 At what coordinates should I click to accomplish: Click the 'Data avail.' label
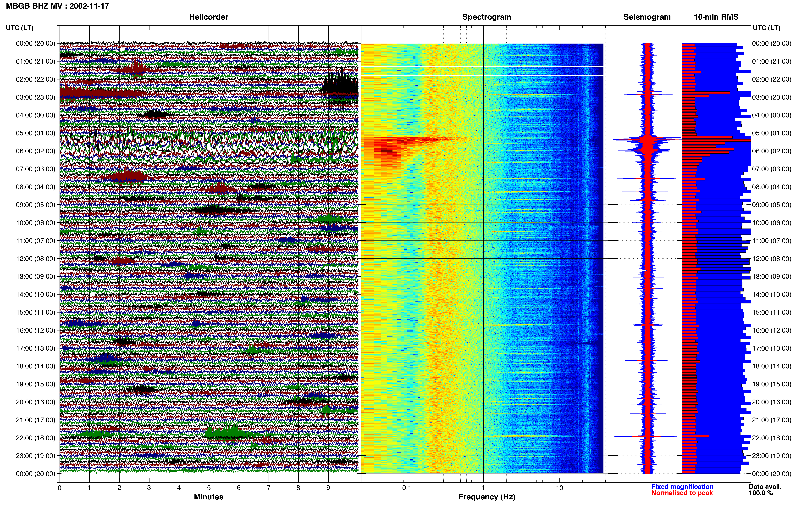point(765,486)
